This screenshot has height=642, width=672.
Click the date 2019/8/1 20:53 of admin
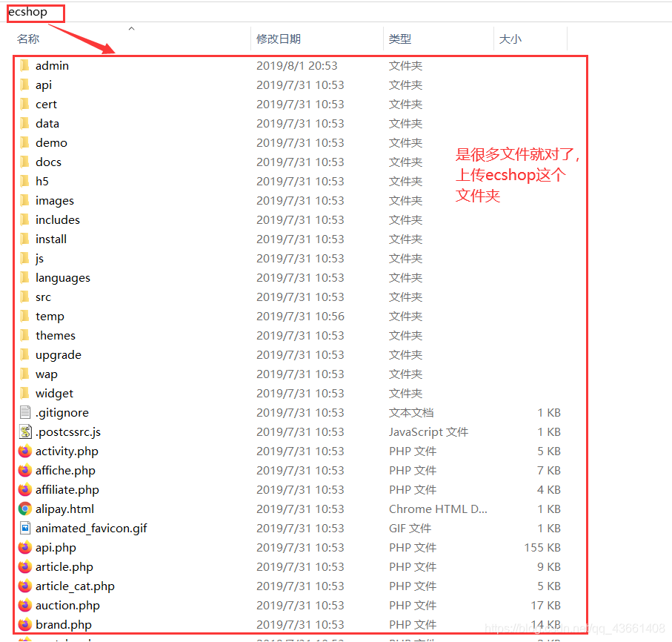tap(297, 66)
